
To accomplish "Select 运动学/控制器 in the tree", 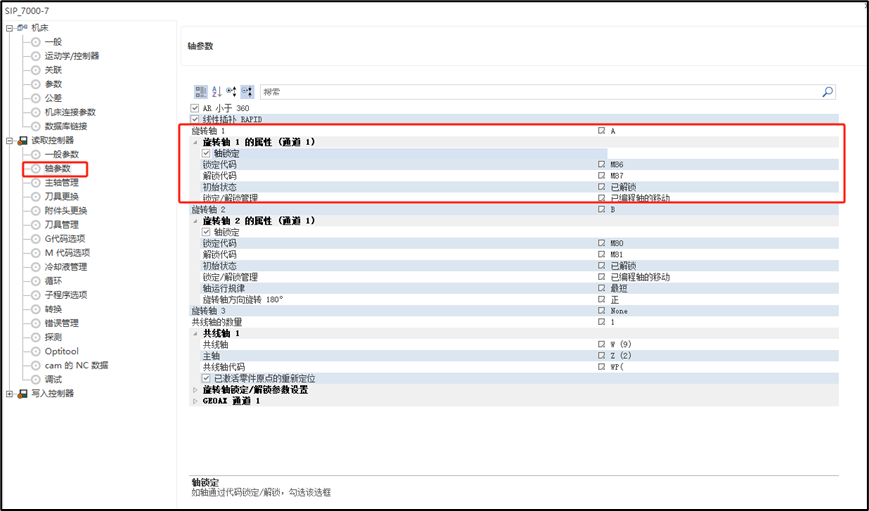I will click(71, 56).
